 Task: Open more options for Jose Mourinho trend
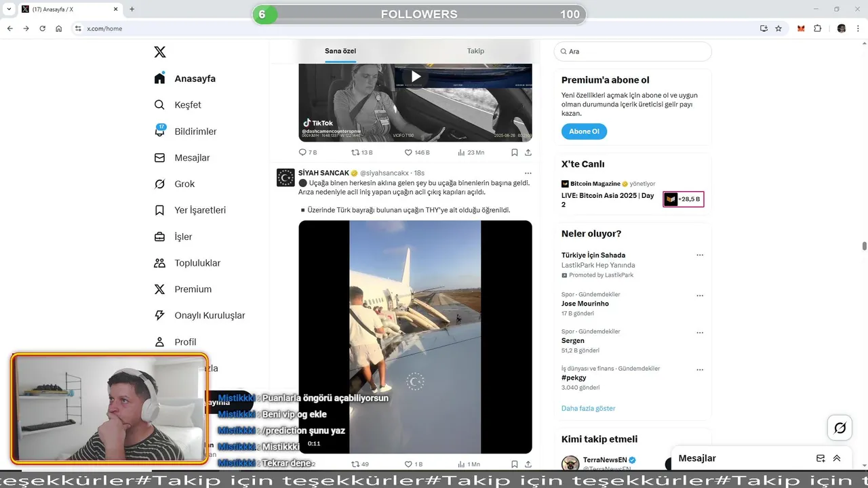pos(700,296)
